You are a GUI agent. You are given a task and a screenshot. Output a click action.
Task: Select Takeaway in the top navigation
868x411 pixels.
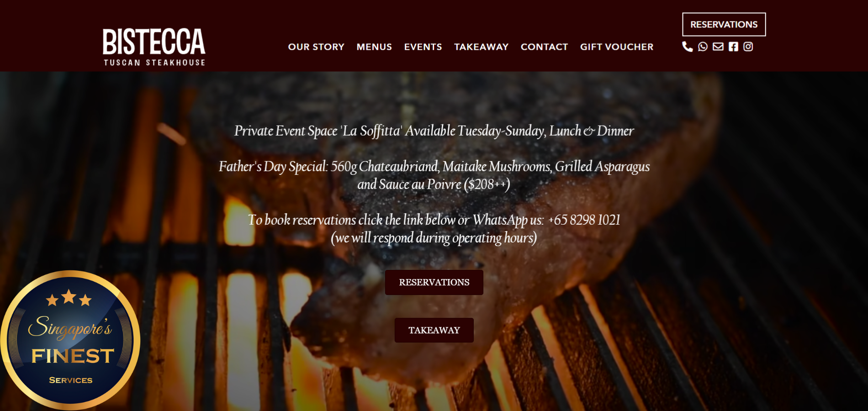pyautogui.click(x=481, y=47)
